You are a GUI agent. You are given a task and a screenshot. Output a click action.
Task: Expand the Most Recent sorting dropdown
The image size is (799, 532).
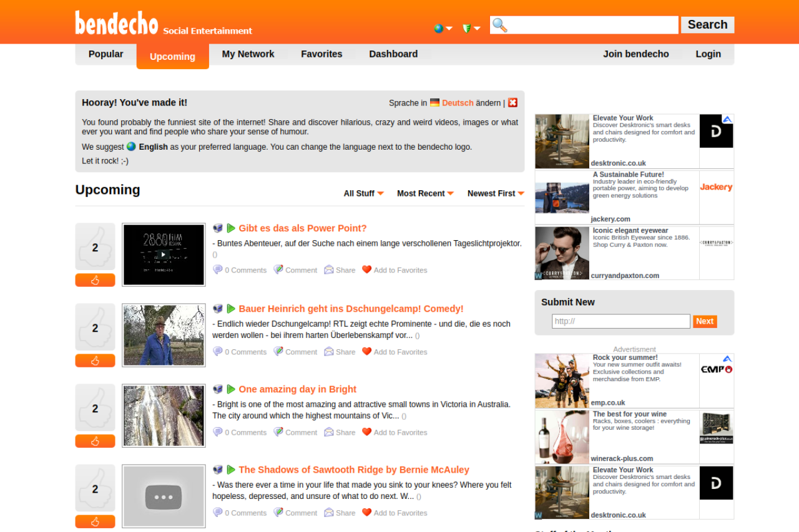pos(426,193)
